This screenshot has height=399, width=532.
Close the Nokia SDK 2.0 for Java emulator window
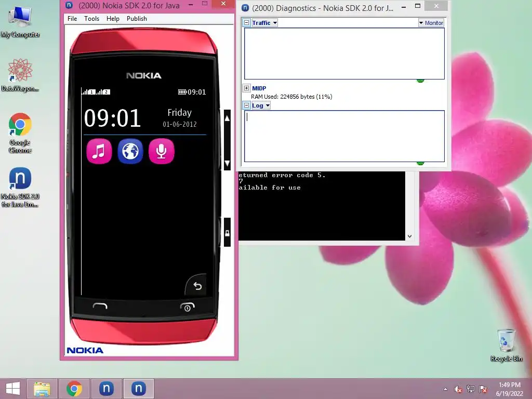click(223, 4)
